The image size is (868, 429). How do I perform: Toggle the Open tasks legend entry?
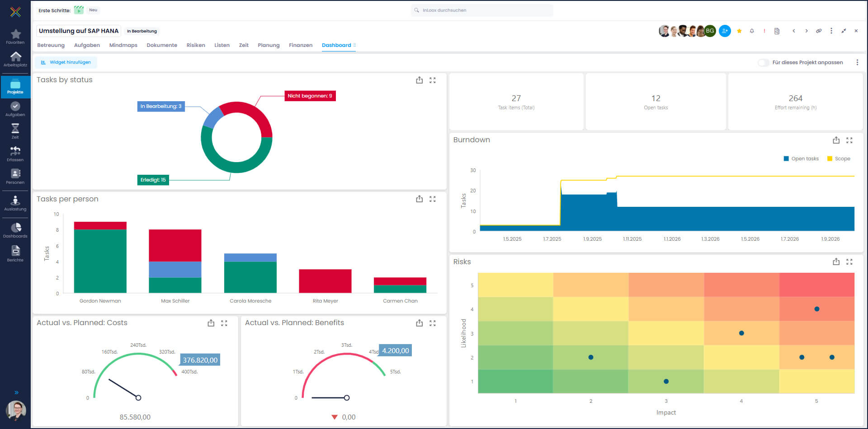pyautogui.click(x=801, y=159)
